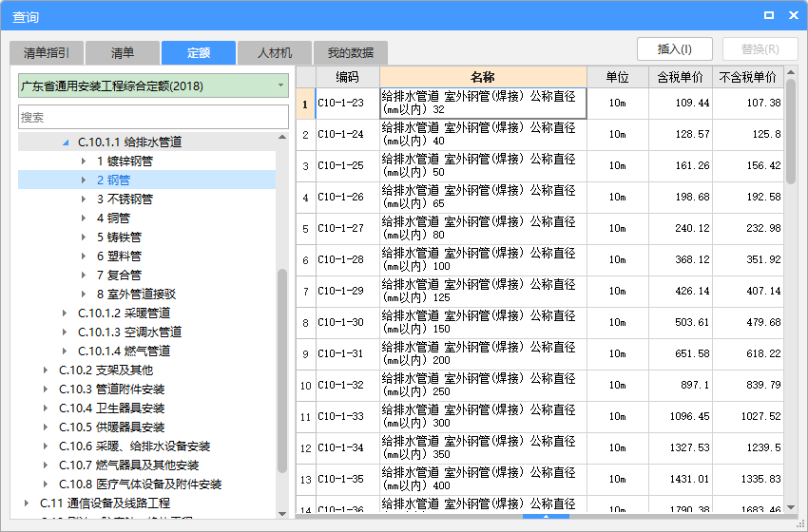Select tree item 5 铸铁管
Screen dimensions: 808x532
[119, 237]
